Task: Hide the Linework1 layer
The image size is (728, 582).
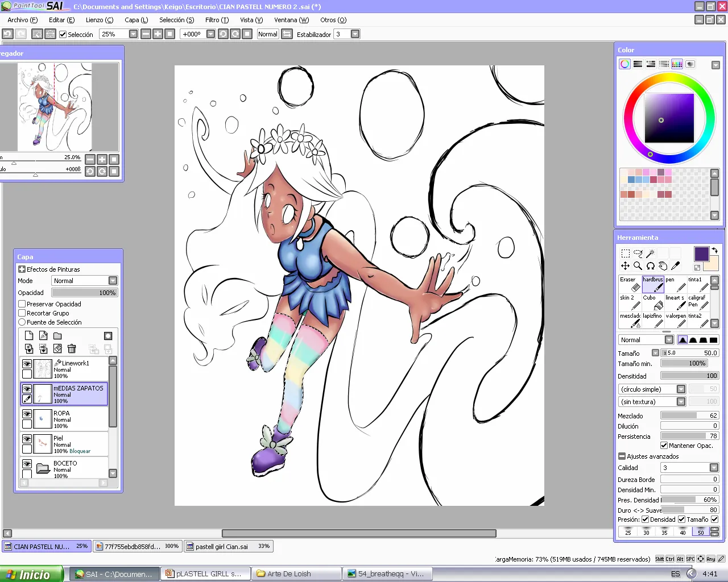Action: 27,364
